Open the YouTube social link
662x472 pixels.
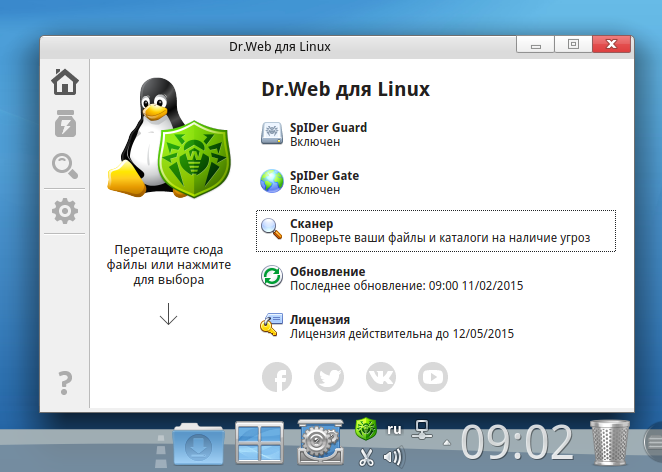[433, 377]
